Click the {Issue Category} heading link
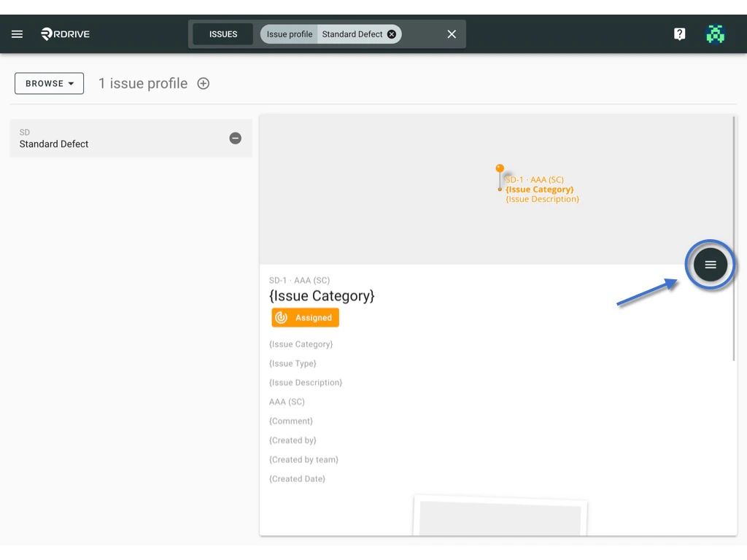Image resolution: width=747 pixels, height=560 pixels. 322,296
